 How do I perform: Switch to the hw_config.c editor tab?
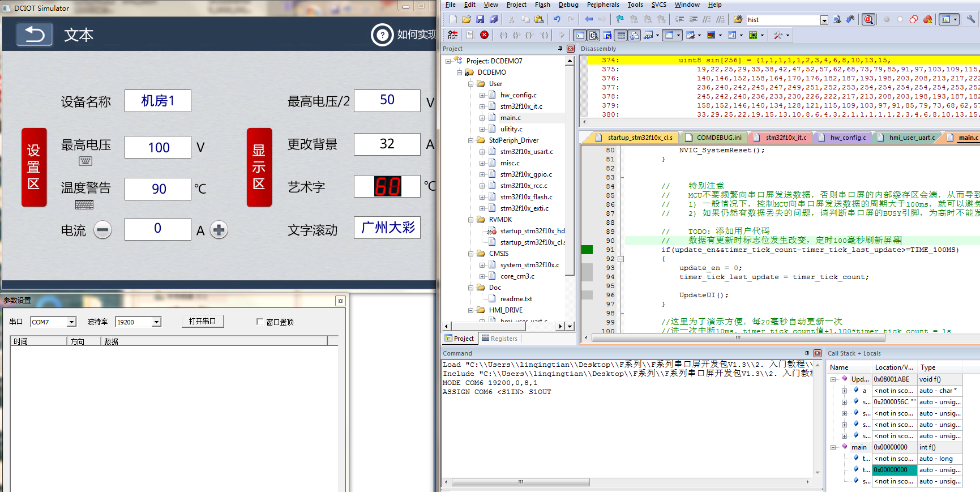pyautogui.click(x=848, y=138)
